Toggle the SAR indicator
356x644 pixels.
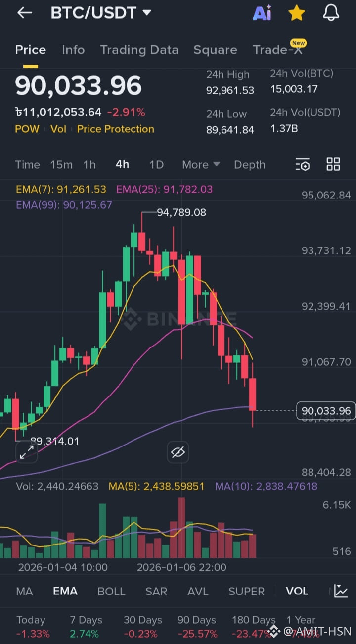tap(156, 591)
